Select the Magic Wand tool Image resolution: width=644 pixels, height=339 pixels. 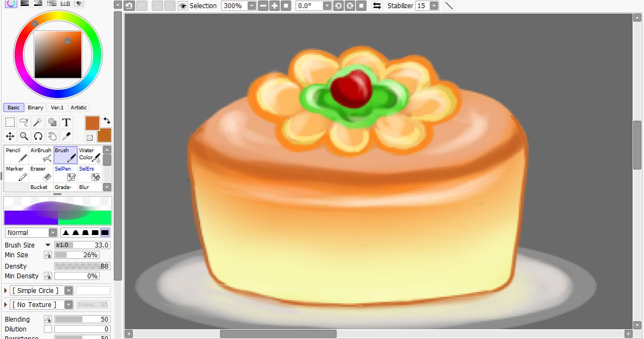point(38,122)
